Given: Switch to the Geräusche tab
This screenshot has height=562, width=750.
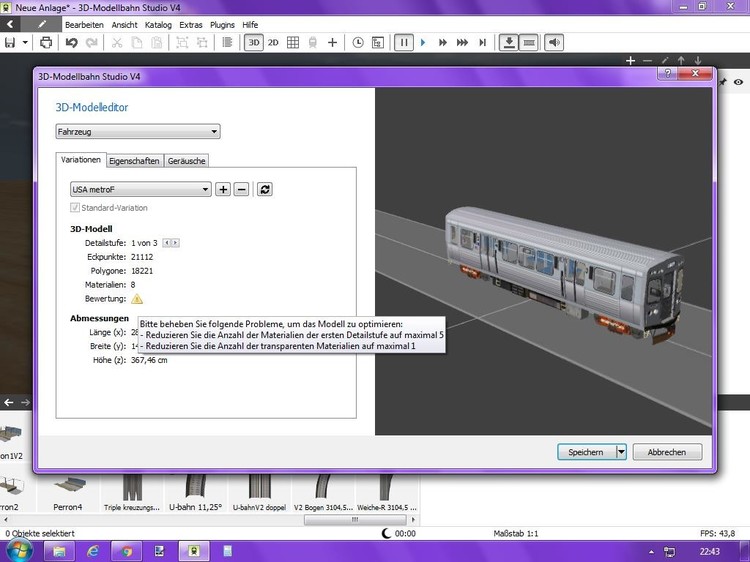Looking at the screenshot, I should pos(187,161).
